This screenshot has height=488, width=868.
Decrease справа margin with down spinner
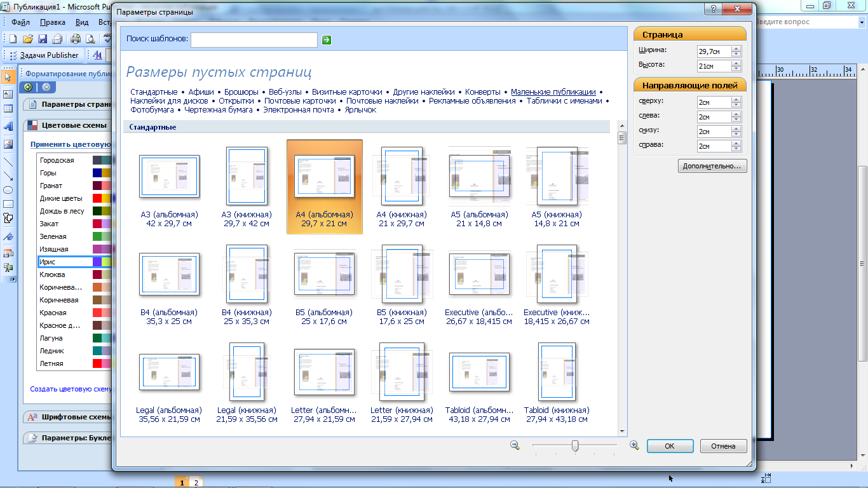(736, 149)
